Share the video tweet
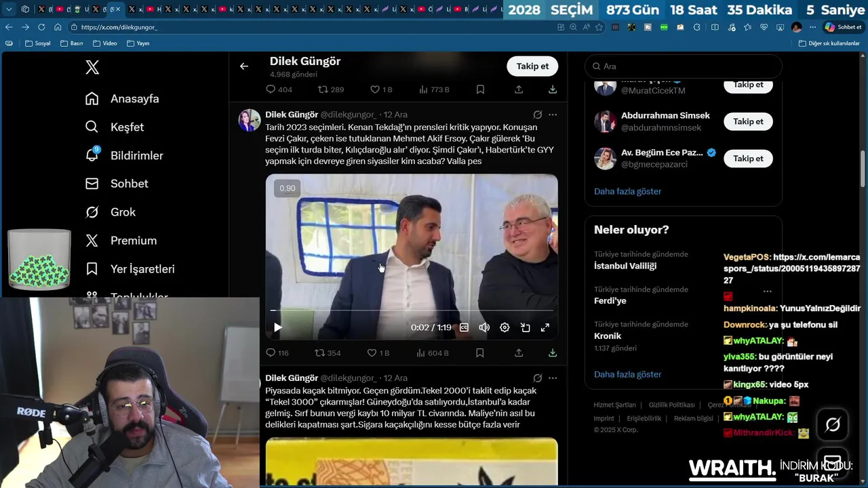Viewport: 868px width, 488px height. [x=519, y=353]
